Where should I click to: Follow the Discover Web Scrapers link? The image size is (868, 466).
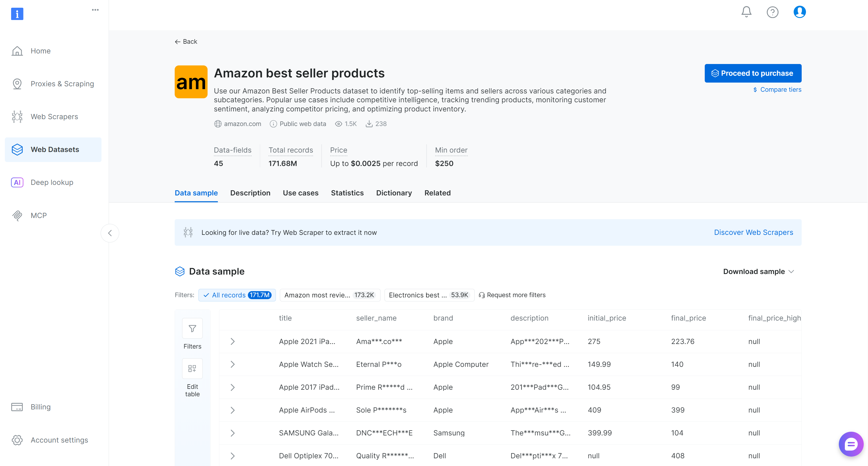[753, 232]
